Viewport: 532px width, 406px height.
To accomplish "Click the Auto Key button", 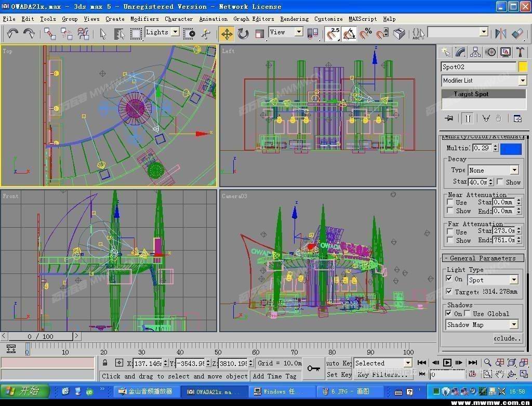I will tap(339, 363).
